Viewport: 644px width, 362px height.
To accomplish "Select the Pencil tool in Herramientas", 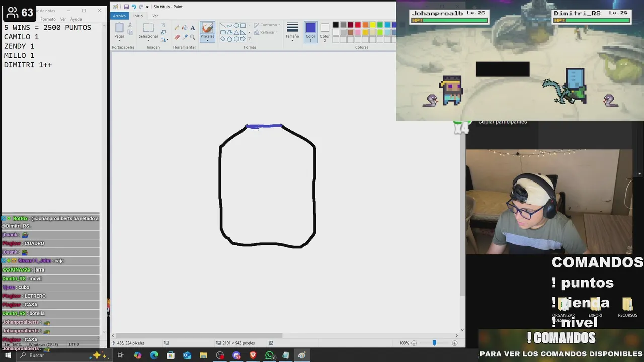I will [177, 28].
